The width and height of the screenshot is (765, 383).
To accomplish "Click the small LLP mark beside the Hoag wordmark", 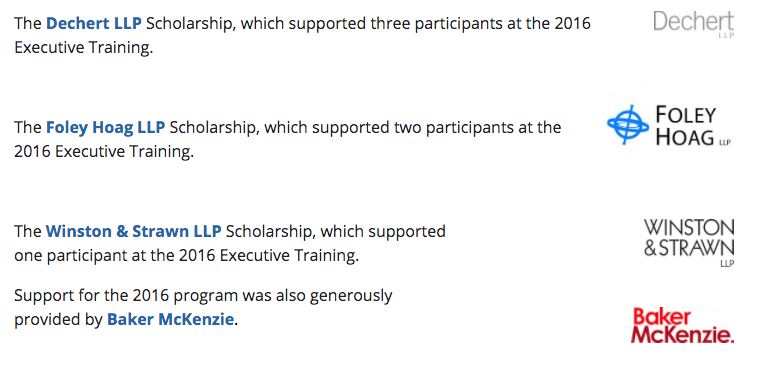I will point(725,142).
